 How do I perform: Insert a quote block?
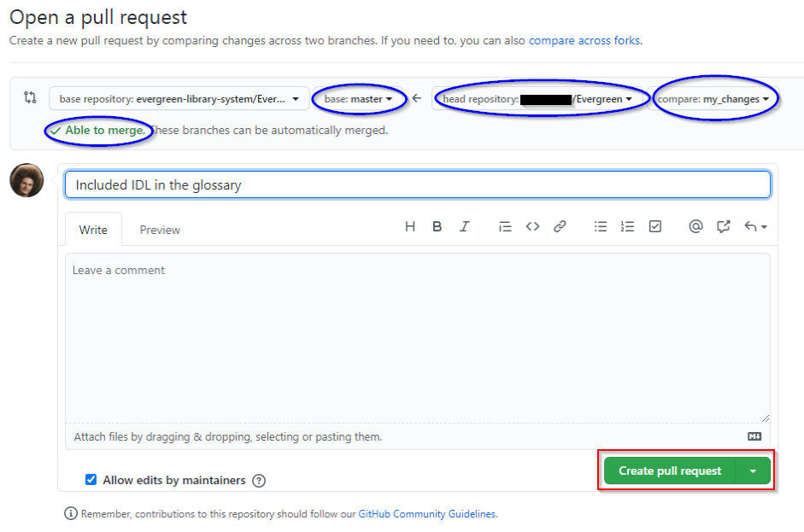click(x=505, y=226)
